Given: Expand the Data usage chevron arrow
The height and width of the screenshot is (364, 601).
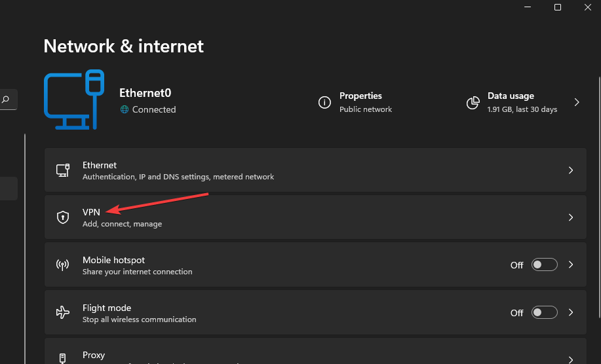Looking at the screenshot, I should (577, 102).
